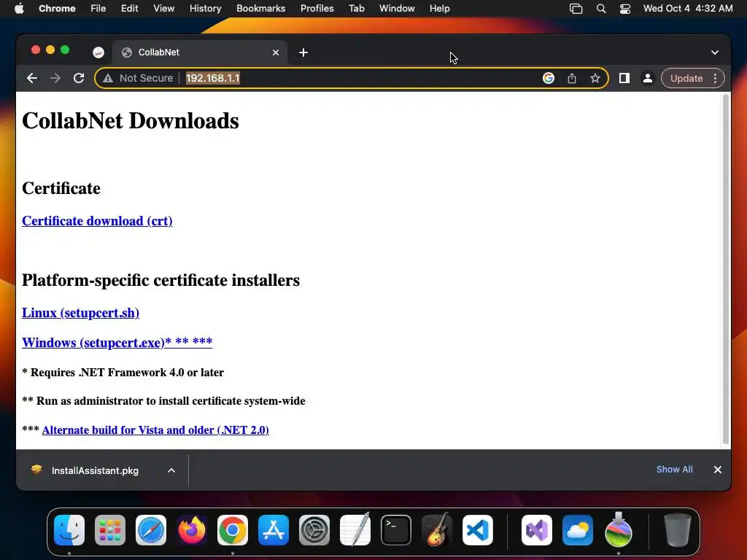Open Safari from the Dock

pos(151,530)
